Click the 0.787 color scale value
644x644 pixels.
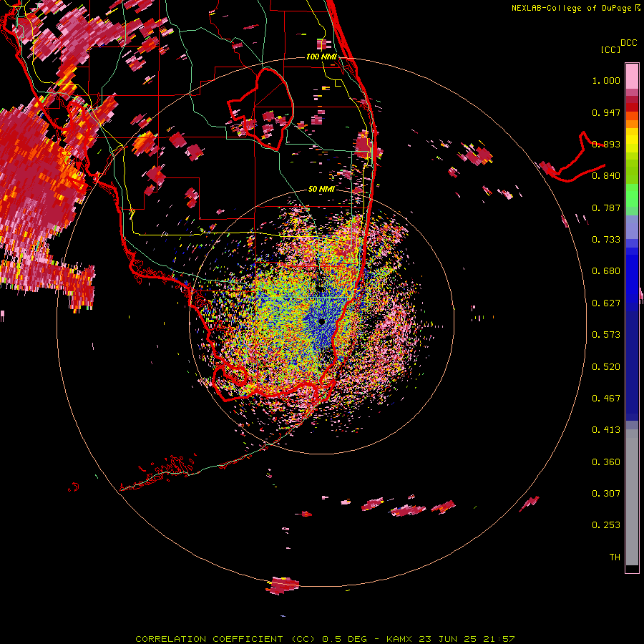[606, 208]
